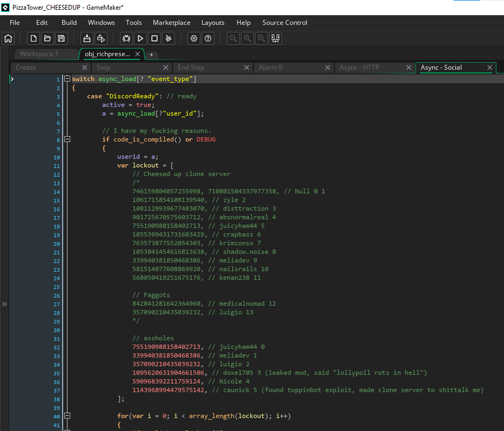Click the "// Cheesed up clone server" comment

(x=182, y=174)
